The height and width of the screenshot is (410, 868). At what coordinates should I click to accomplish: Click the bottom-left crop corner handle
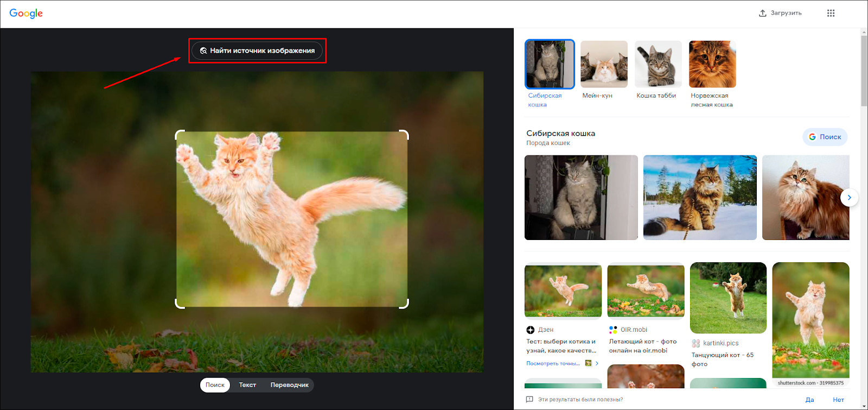[x=180, y=304]
